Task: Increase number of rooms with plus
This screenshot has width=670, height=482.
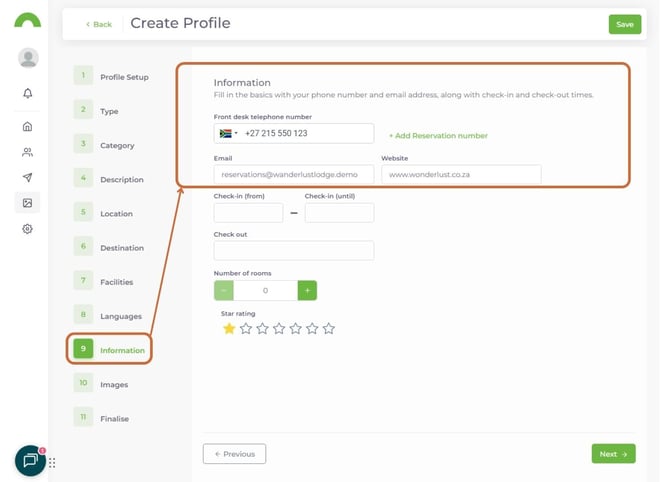Action: click(x=307, y=290)
